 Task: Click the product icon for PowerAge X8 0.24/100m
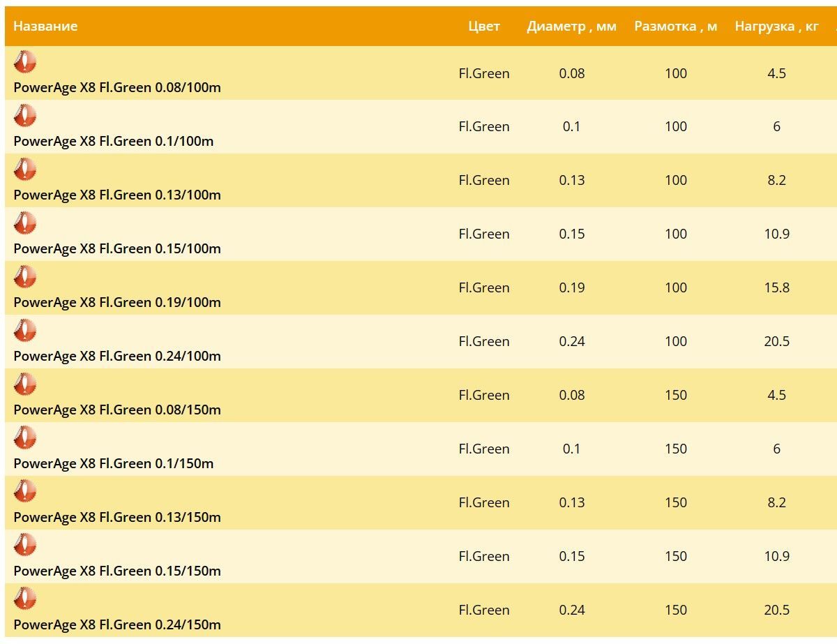25,331
